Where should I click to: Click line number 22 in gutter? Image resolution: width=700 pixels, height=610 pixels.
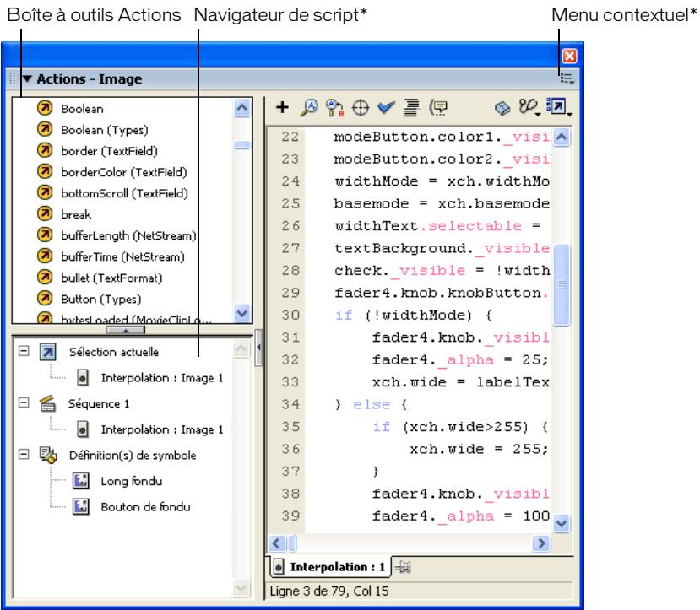(290, 137)
